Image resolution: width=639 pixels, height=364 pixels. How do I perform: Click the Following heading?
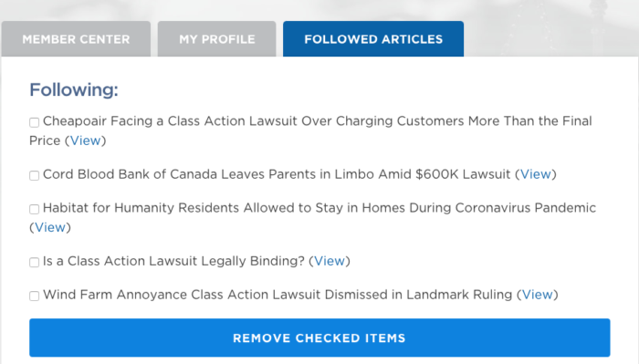pos(74,89)
